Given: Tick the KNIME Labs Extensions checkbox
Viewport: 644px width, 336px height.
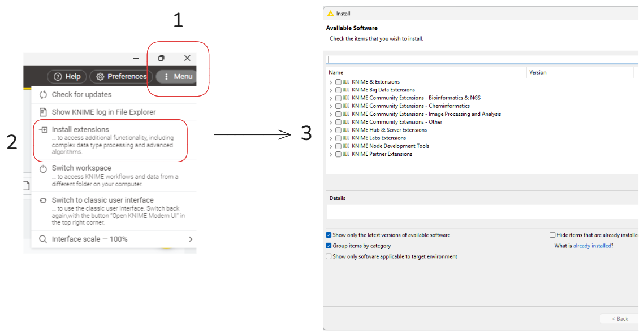Looking at the screenshot, I should [338, 138].
